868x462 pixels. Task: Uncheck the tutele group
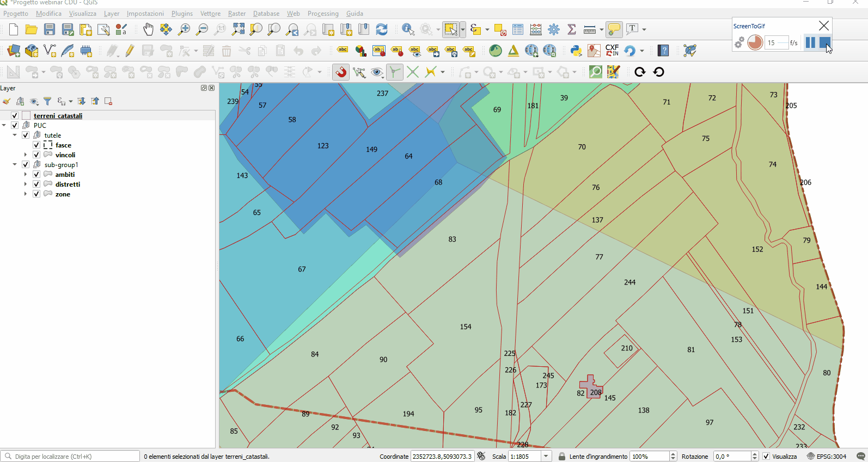26,135
